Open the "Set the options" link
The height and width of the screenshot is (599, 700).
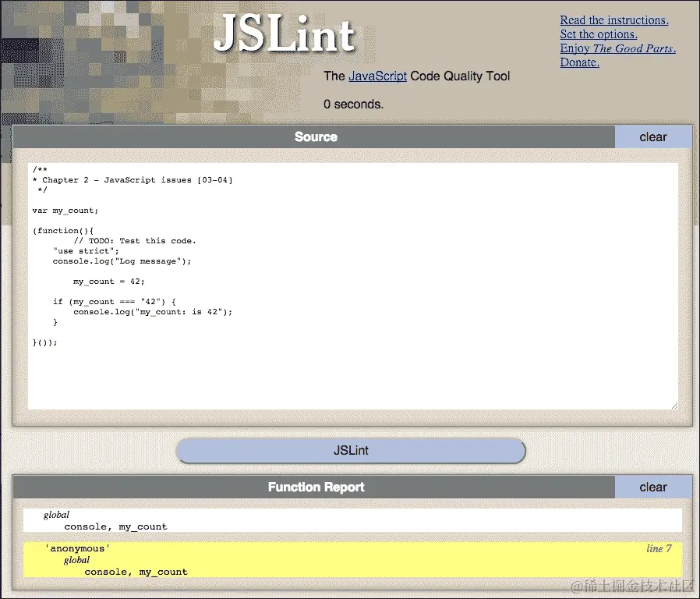(597, 34)
